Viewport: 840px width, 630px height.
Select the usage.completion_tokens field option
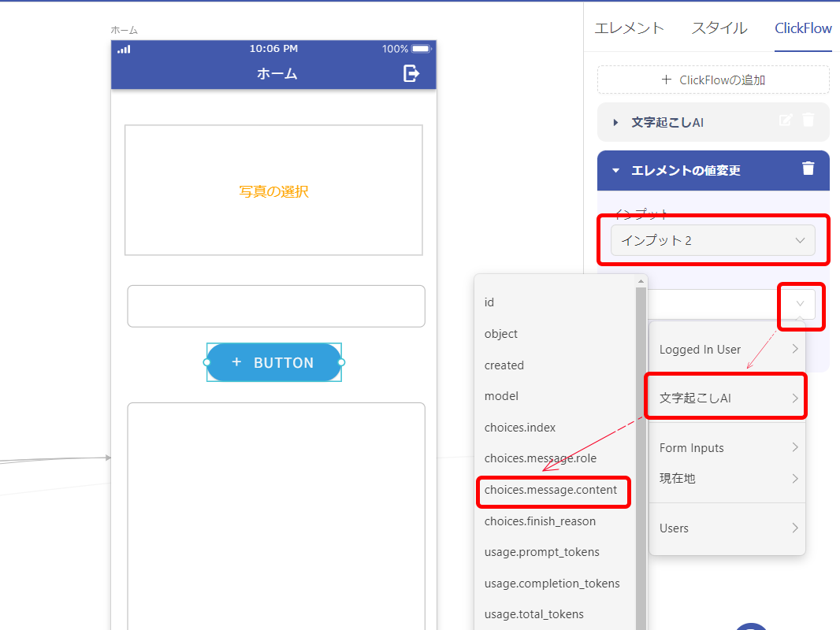pyautogui.click(x=555, y=584)
